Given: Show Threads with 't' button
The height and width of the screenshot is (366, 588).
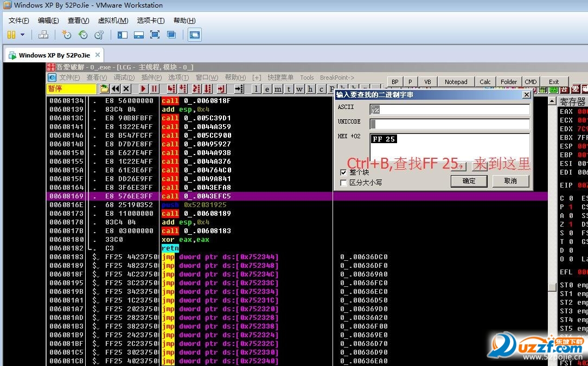Looking at the screenshot, I should (289, 89).
